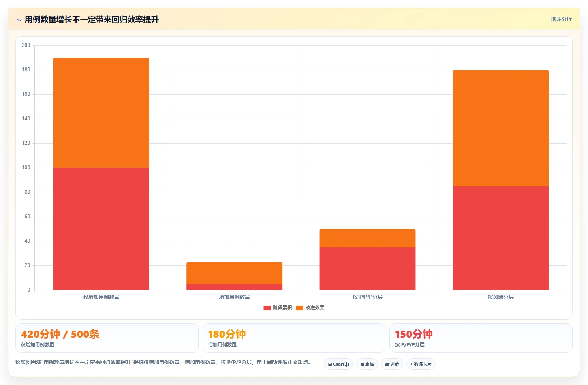The image size is (588, 385).
Task: Click the red segment of the 按 P/P/P分层 bar
Action: [368, 269]
